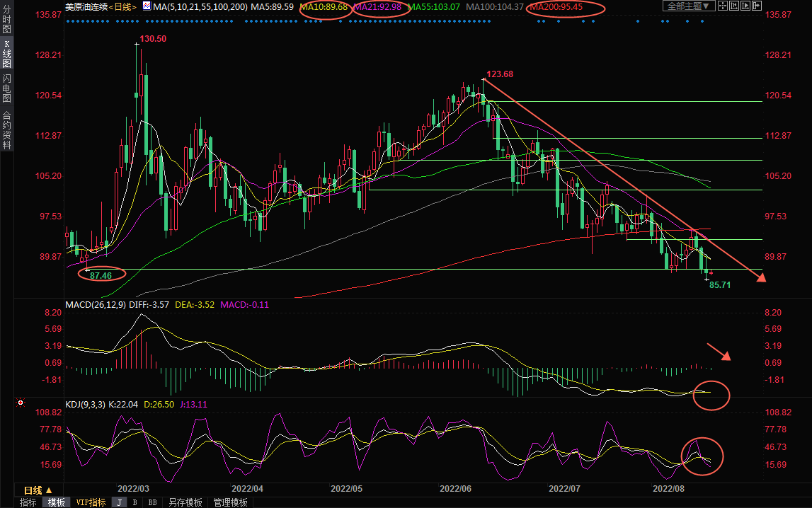Click the 另存模板 button
The image size is (812, 508).
coord(185,502)
